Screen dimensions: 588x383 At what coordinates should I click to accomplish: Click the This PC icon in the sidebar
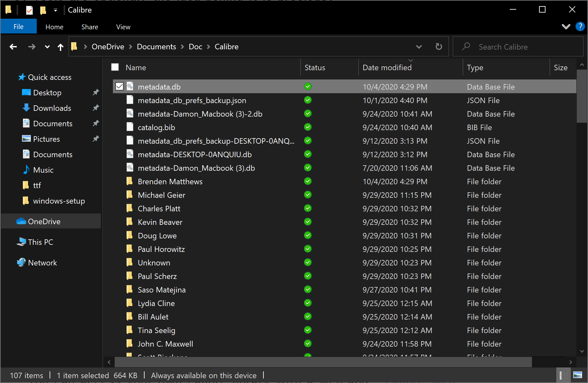coord(21,242)
